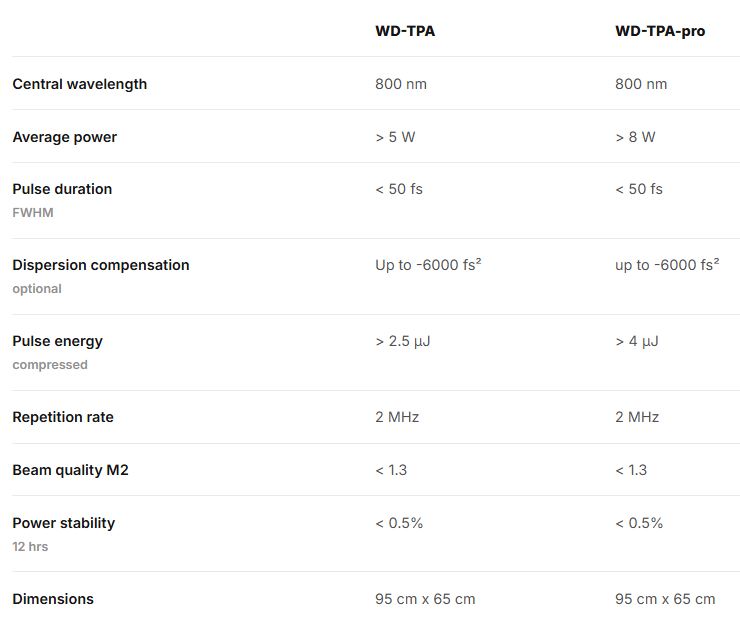The image size is (740, 627).
Task: Select the > 4 µJ pulse energy value
Action: pos(637,341)
